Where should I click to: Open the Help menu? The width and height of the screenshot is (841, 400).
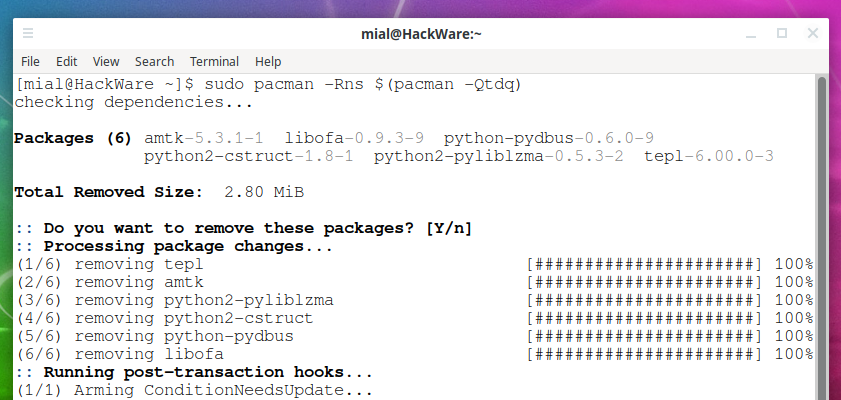point(268,62)
